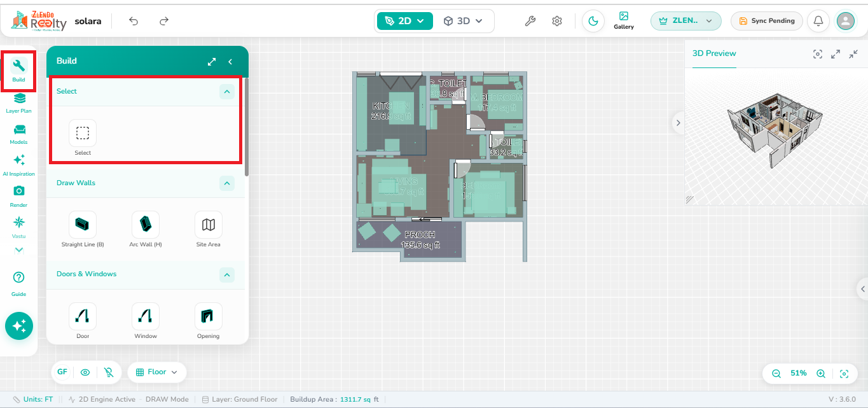Viewport: 868px width, 408px height.
Task: Open the settings gear
Action: 557,21
